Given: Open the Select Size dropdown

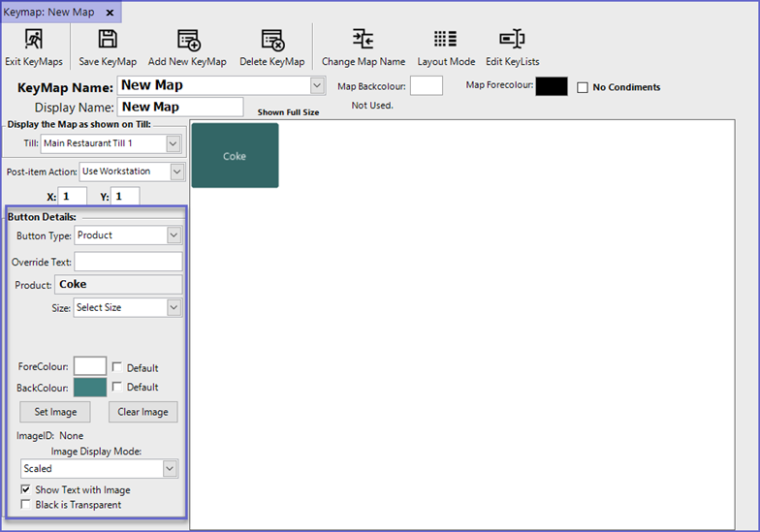Looking at the screenshot, I should (174, 308).
